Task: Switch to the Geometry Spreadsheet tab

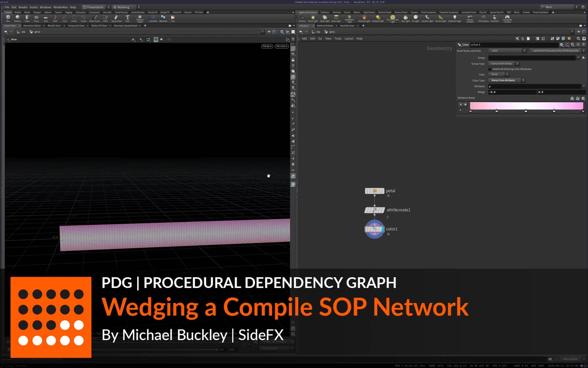Action: pos(126,26)
